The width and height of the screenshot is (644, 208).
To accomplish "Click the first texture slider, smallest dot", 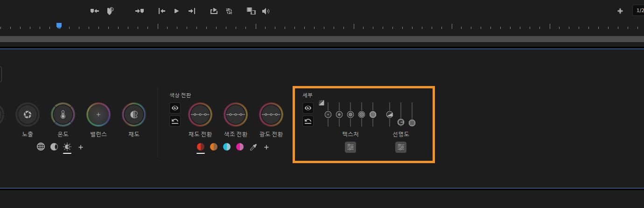I will (328, 115).
